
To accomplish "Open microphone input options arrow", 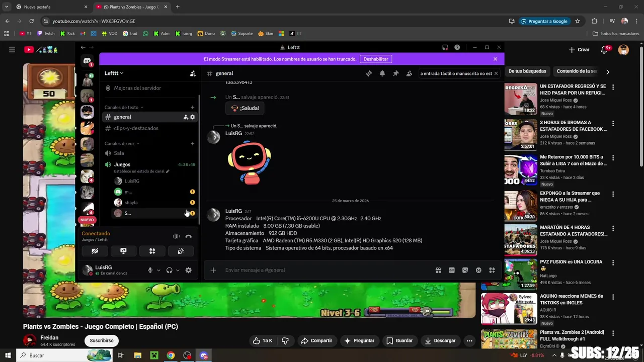I will [158, 270].
